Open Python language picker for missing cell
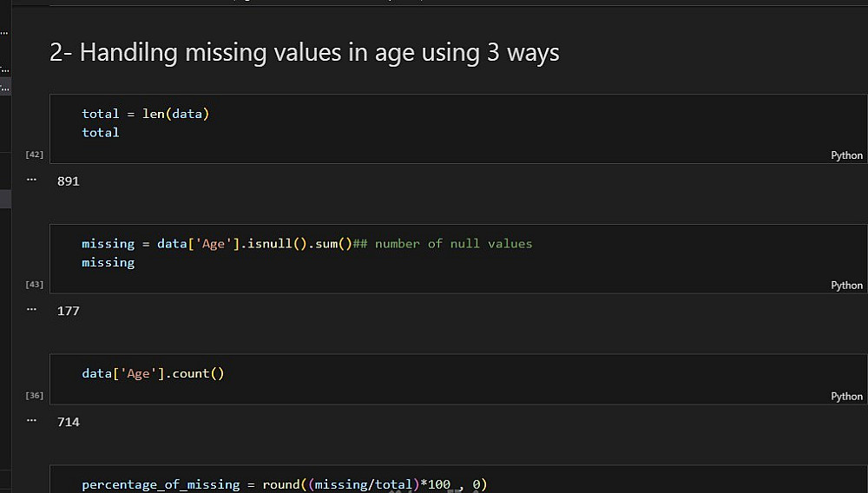868x493 pixels. click(846, 285)
